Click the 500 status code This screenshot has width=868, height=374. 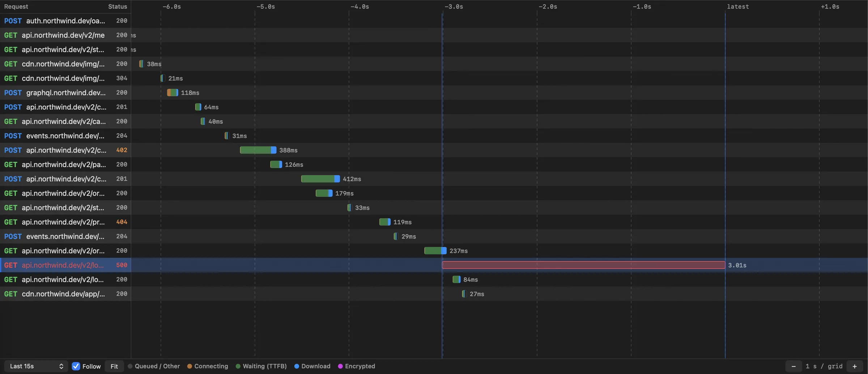[122, 265]
